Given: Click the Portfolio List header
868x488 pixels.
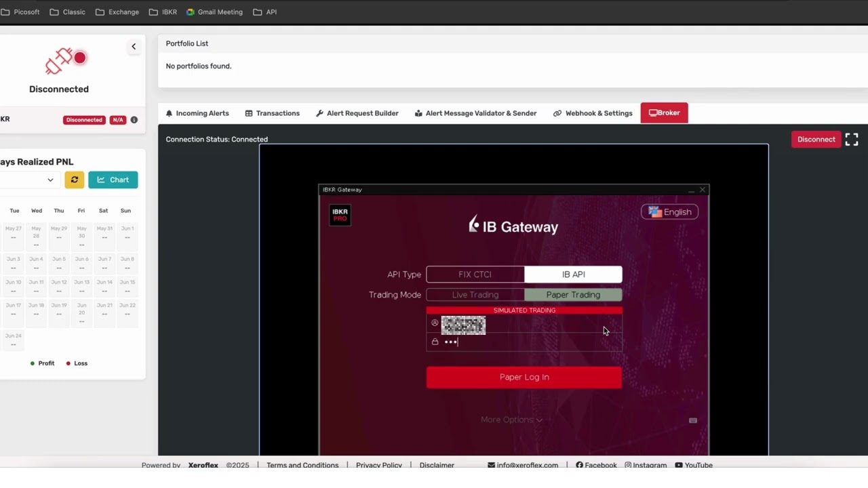Looking at the screenshot, I should (x=187, y=43).
